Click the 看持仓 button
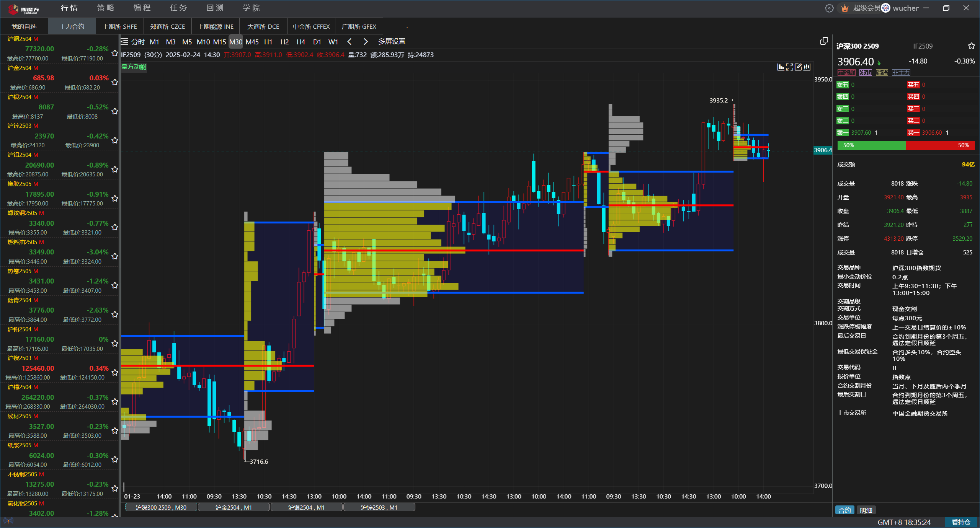 click(x=961, y=522)
